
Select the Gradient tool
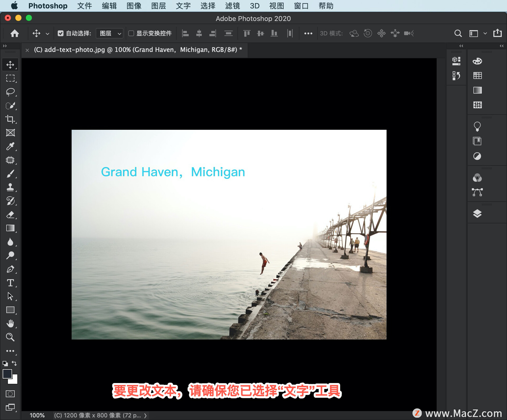(10, 228)
